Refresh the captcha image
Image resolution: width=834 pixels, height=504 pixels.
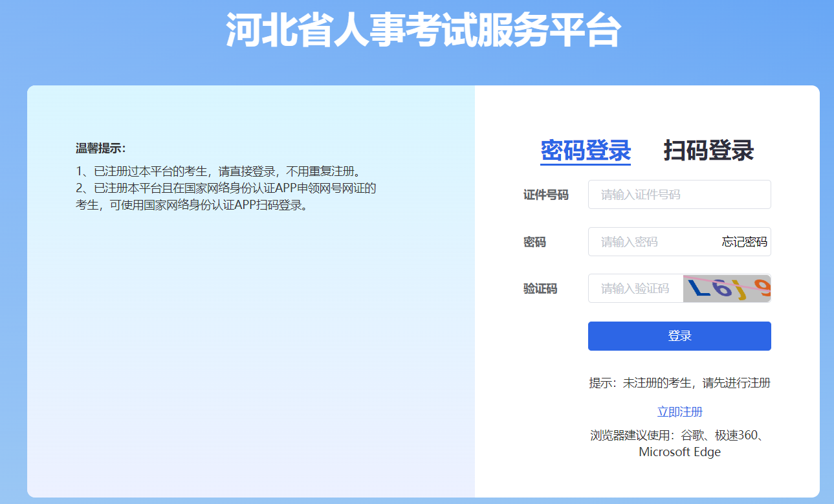pyautogui.click(x=727, y=289)
